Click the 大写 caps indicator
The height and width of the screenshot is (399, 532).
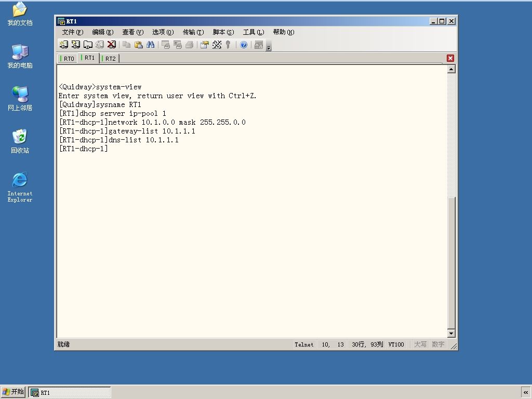click(420, 344)
